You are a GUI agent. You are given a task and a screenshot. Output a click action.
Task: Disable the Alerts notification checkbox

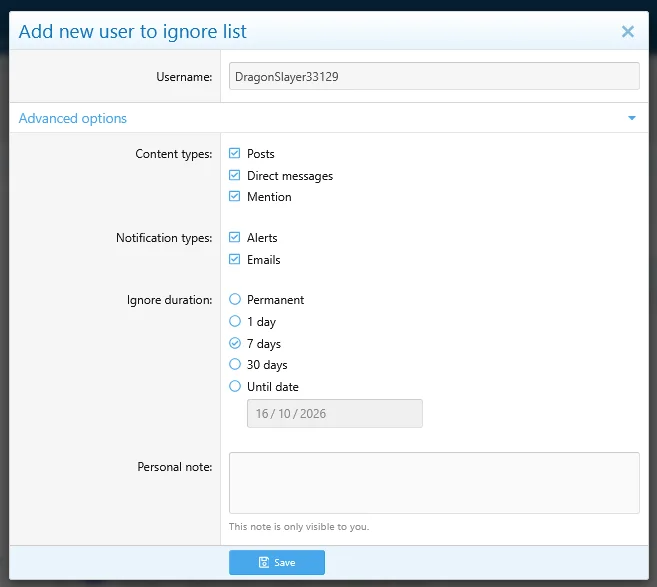(x=235, y=238)
